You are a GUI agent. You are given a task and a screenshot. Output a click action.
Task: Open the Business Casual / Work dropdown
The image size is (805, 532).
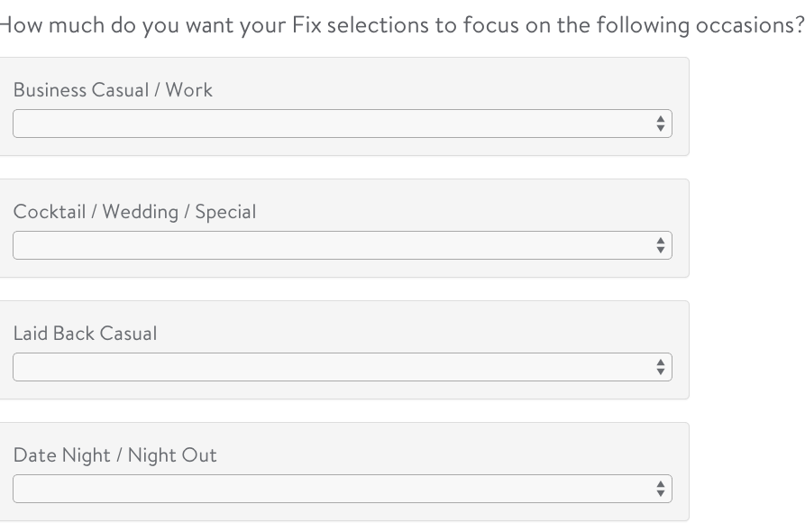coord(343,124)
